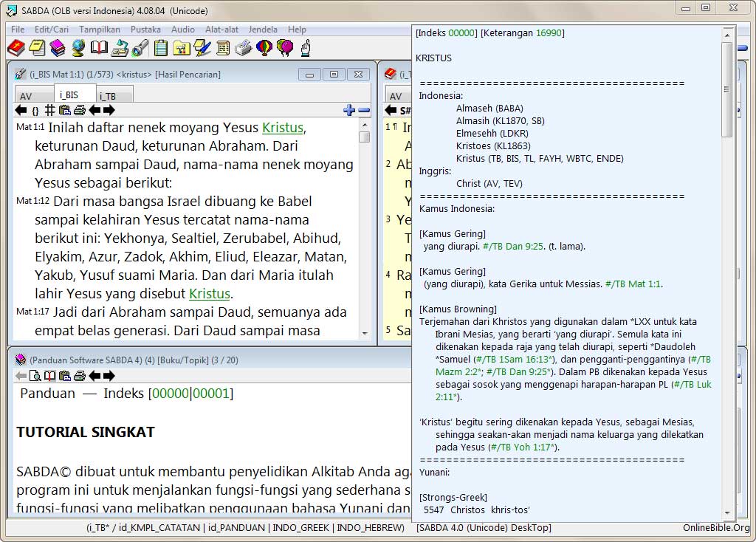Open Kristus link after 'Yesus yang disebut'

pos(209,294)
